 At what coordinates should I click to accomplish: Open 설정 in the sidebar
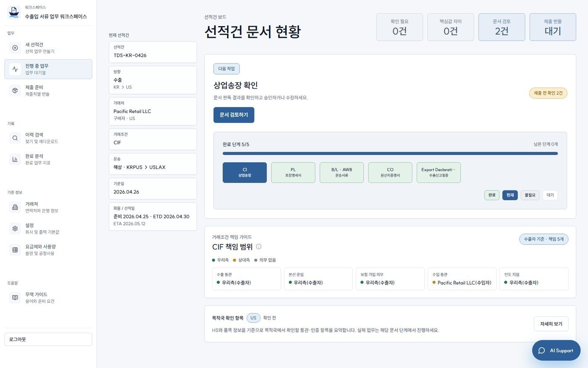(48, 228)
